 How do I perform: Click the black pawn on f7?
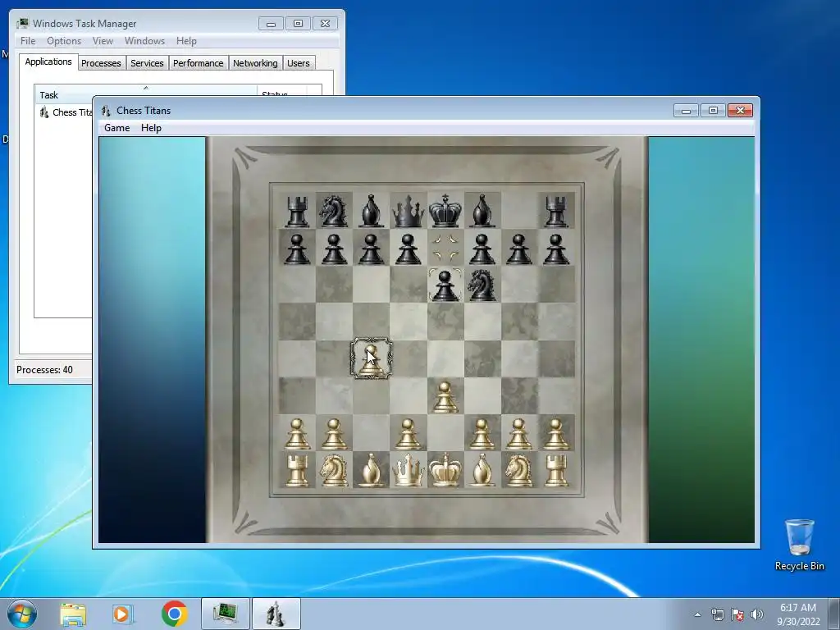click(x=482, y=249)
